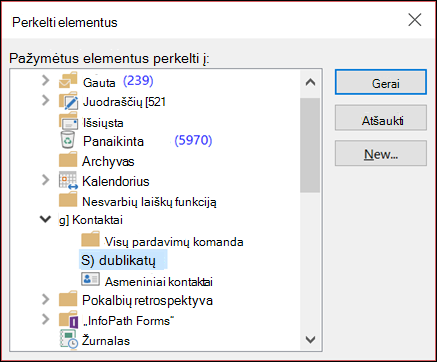Viewport: 437px width, 362px height.
Task: Create a folder with New... button
Action: point(381,153)
